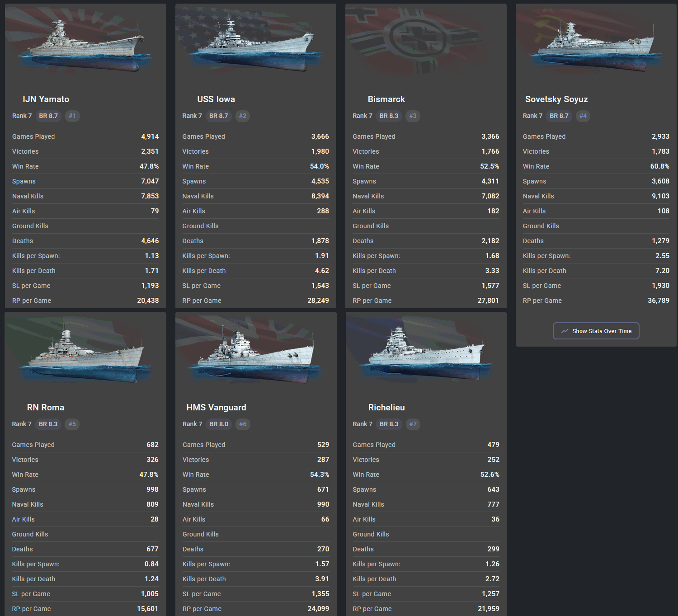Click Bismarck's Kills per Spawn 1.68
Viewport: 678px width, 616px height.
click(492, 256)
